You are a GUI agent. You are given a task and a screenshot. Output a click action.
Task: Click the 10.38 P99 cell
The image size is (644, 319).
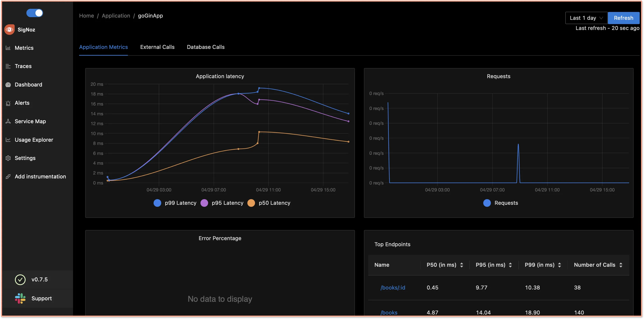532,287
